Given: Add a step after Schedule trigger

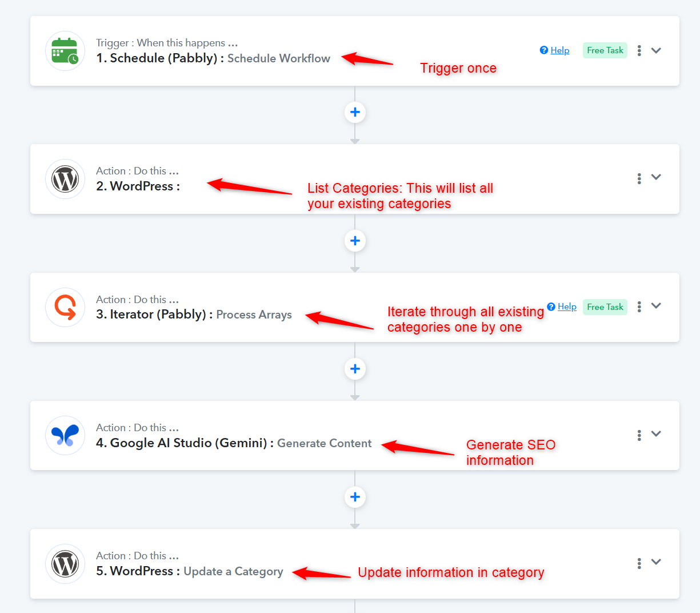Looking at the screenshot, I should click(355, 112).
